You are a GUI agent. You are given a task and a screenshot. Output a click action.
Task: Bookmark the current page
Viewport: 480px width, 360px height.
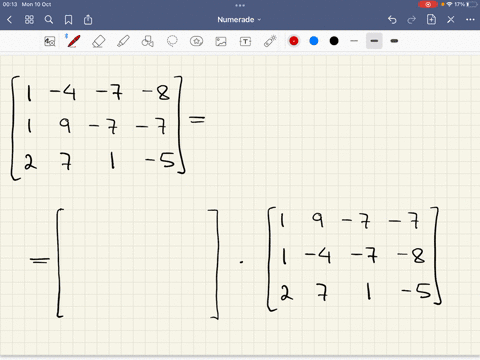click(x=68, y=20)
